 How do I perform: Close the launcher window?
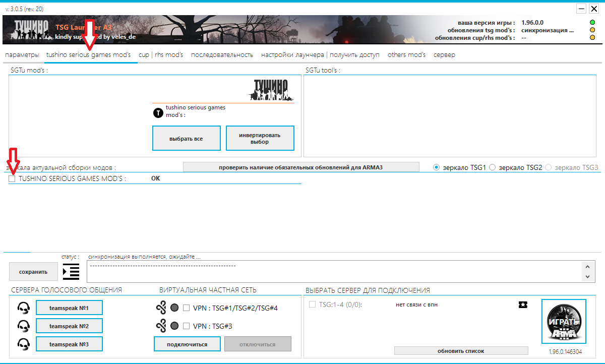click(593, 9)
